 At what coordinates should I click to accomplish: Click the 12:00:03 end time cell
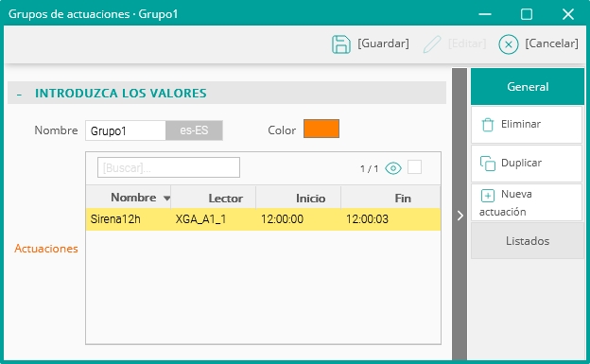(x=367, y=219)
